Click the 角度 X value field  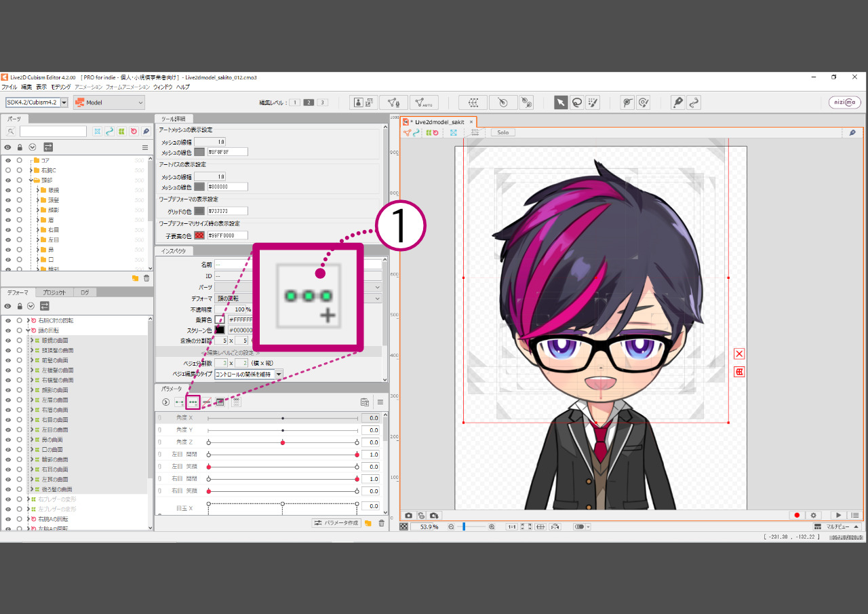(x=370, y=418)
